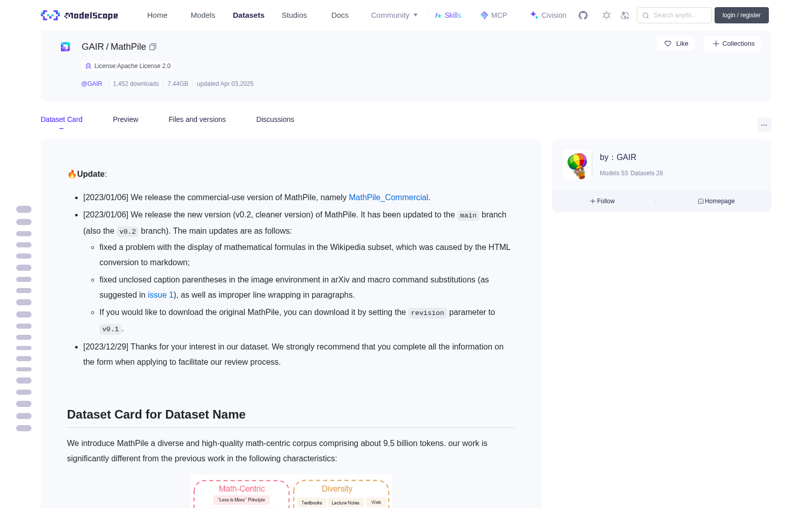Open the @GAIR owner link
Image resolution: width=812 pixels, height=508 pixels.
tap(92, 84)
